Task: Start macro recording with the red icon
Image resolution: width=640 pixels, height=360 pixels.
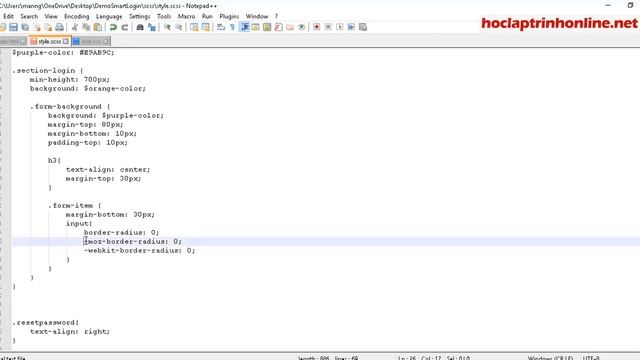Action: [316, 27]
